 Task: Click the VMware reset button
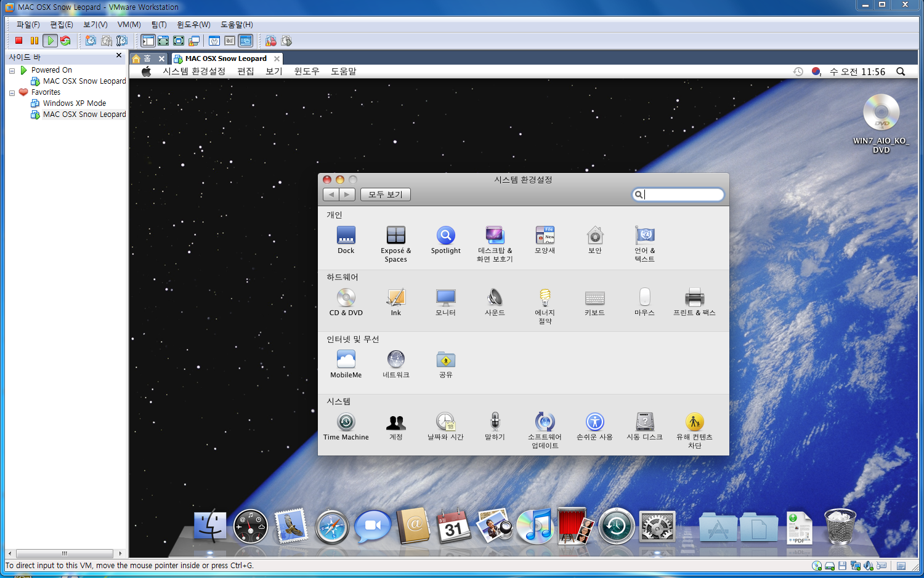point(65,41)
